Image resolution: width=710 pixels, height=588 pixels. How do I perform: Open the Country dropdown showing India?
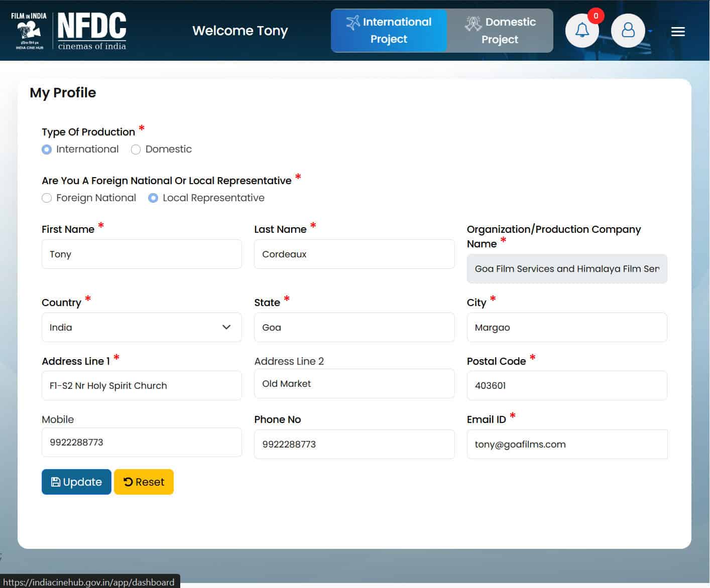click(142, 327)
